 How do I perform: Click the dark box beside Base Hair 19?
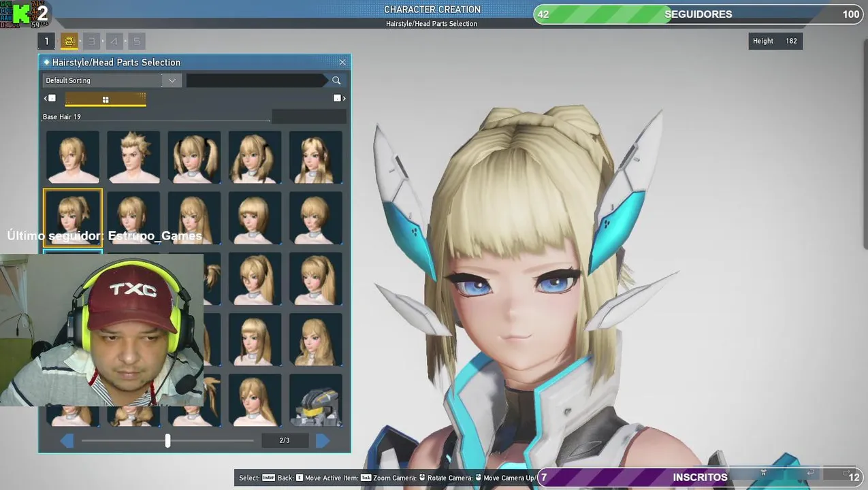(x=309, y=116)
